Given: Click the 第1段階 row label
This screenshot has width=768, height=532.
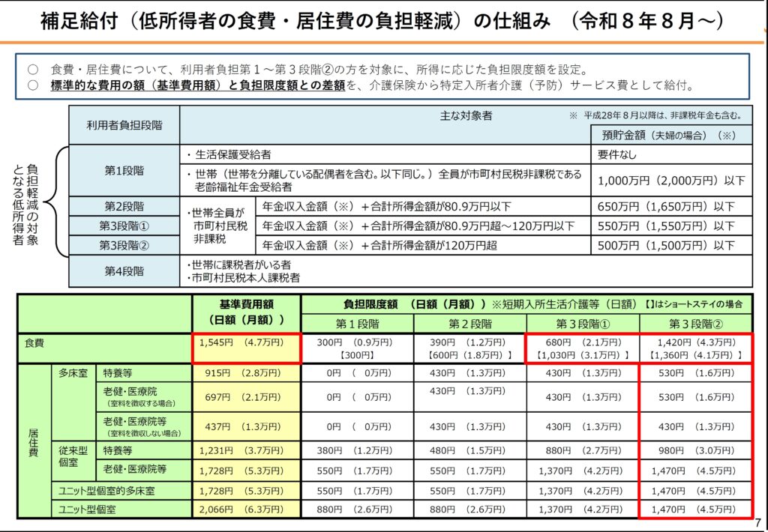Looking at the screenshot, I should (124, 172).
